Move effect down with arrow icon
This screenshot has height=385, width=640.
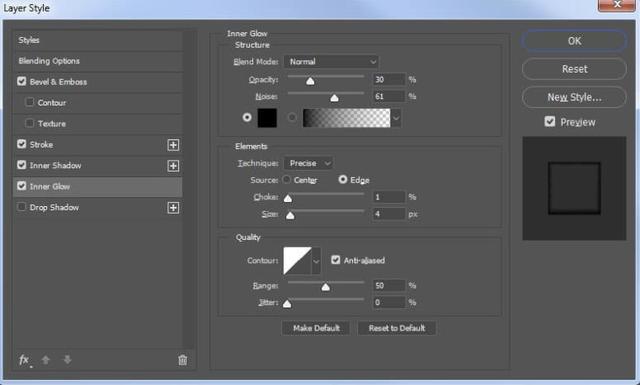pos(67,360)
